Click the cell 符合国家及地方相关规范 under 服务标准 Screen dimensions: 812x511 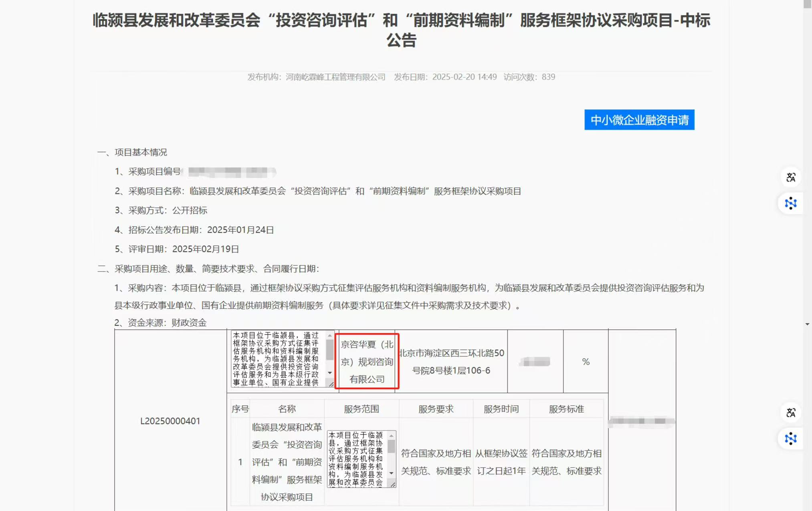point(566,462)
